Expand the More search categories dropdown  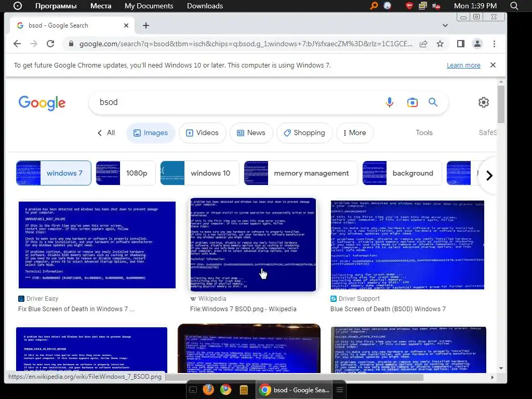pyautogui.click(x=354, y=132)
